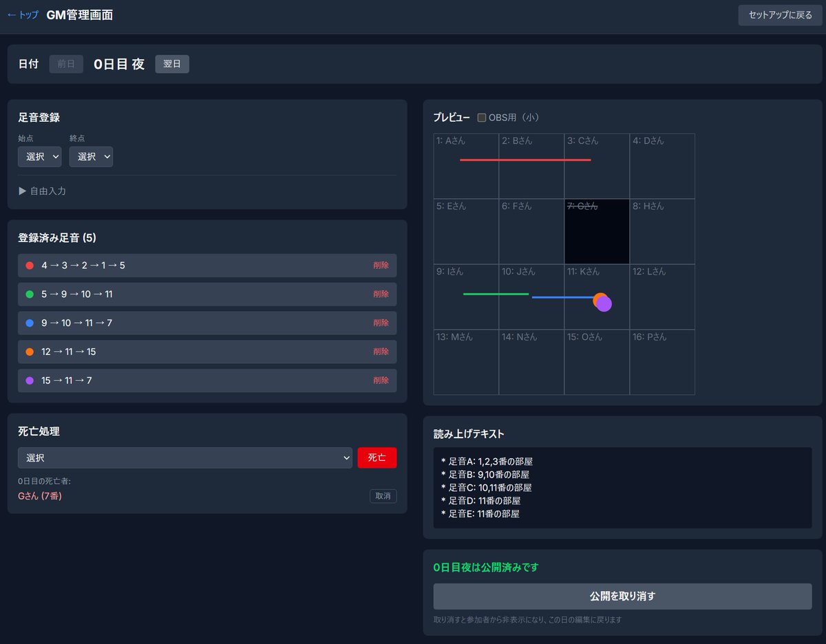Click text 足音A: 1,2,3番の部屋

(x=491, y=462)
